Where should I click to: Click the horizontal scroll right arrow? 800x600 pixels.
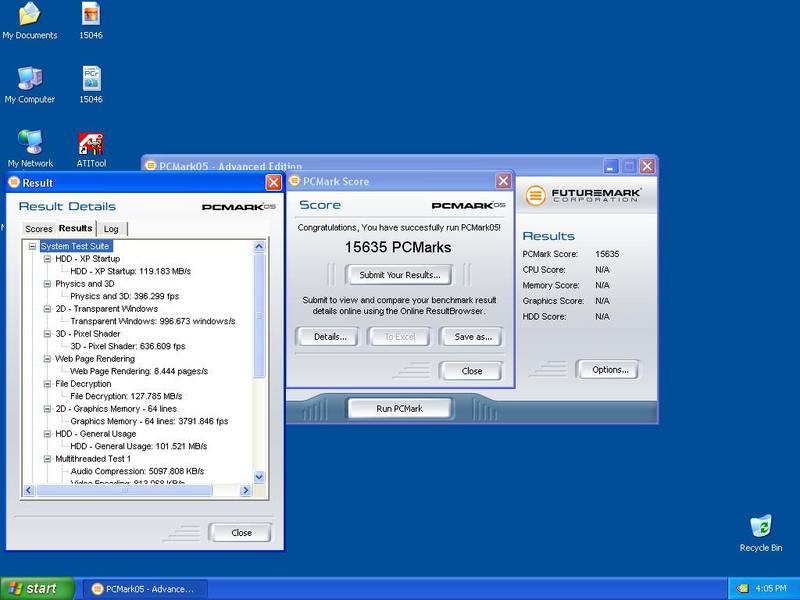tap(245, 490)
